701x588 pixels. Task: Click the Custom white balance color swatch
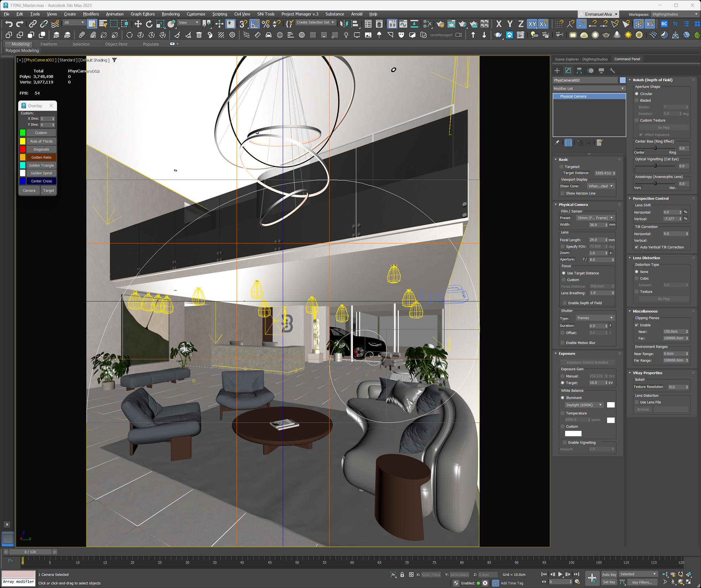(x=573, y=434)
